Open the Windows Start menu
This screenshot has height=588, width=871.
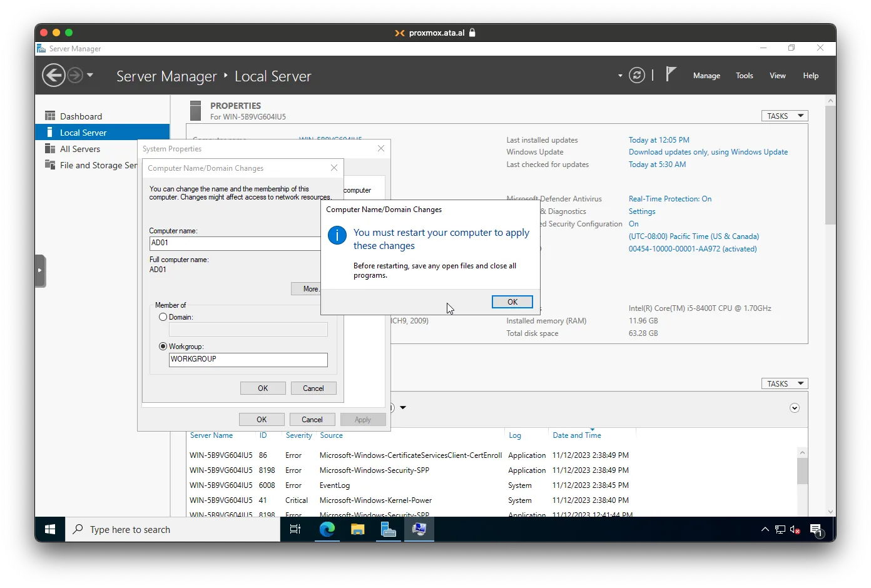(50, 529)
